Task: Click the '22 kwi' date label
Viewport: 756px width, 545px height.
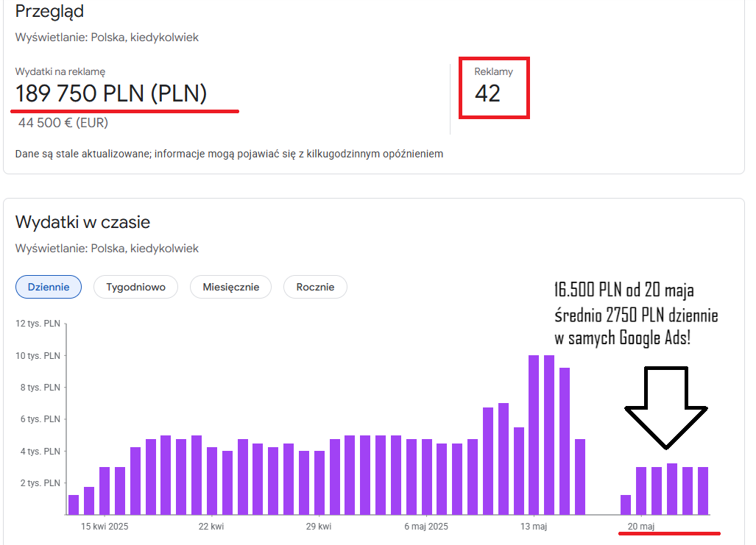Action: pyautogui.click(x=211, y=526)
